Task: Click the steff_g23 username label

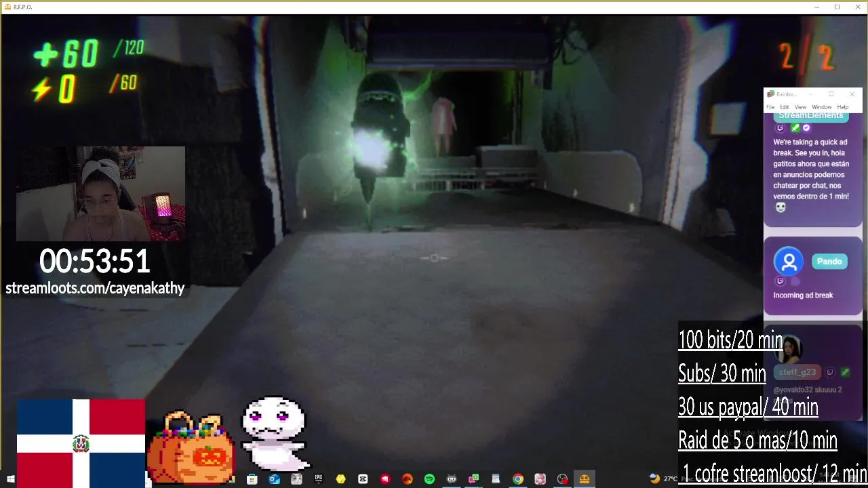Action: 797,372
